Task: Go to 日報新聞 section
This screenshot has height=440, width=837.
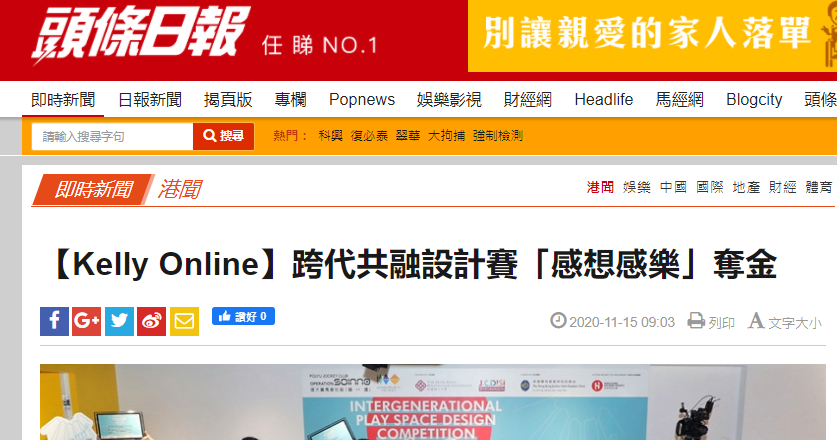Action: click(x=150, y=100)
